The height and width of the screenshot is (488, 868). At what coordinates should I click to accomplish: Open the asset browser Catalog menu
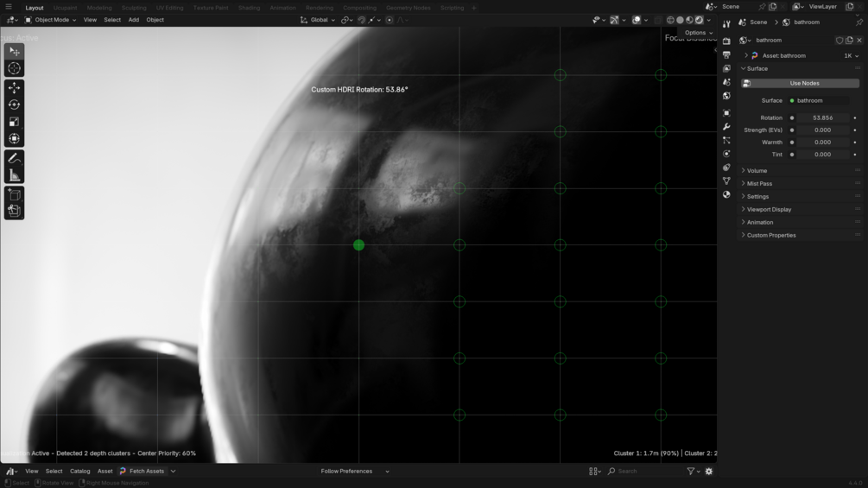79,472
